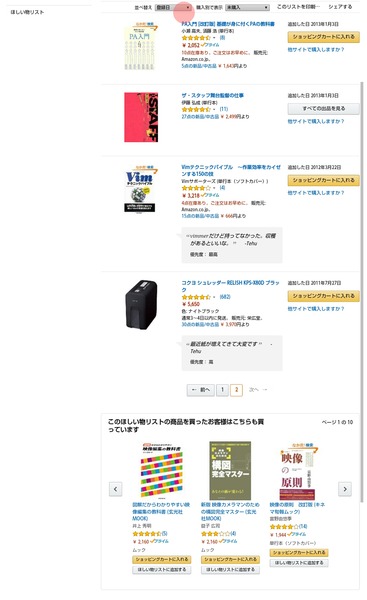Click the carousel left arrow icon
The height and width of the screenshot is (600, 367).
click(x=116, y=489)
